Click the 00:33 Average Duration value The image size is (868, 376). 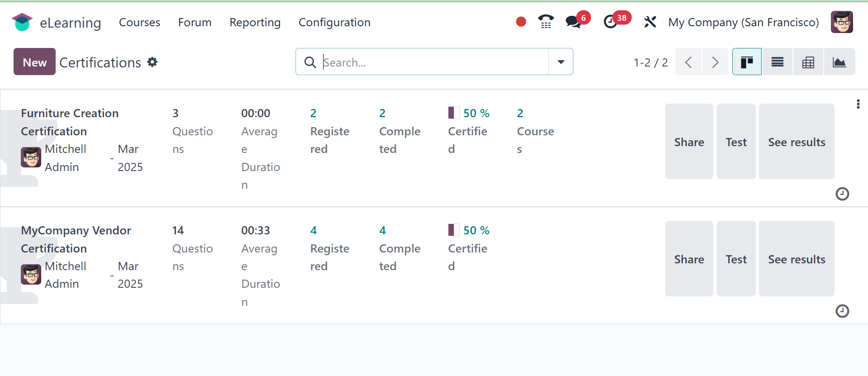pyautogui.click(x=256, y=230)
